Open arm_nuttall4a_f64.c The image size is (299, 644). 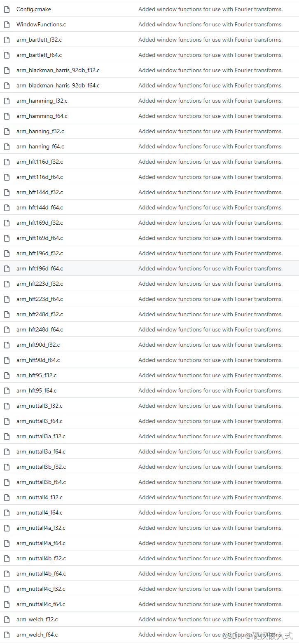tap(41, 543)
